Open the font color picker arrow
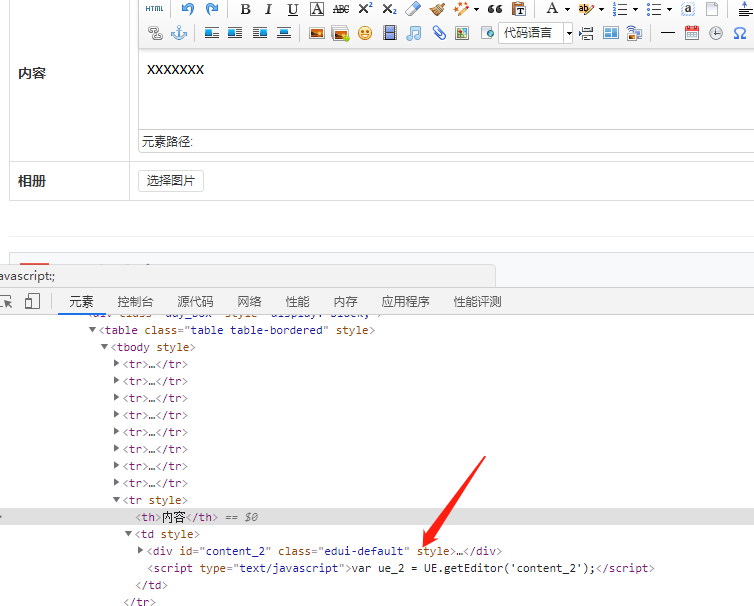The width and height of the screenshot is (754, 606). (567, 9)
